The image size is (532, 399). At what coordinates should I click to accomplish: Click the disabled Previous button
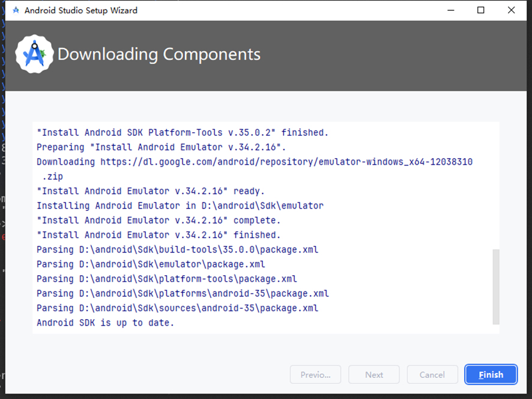[315, 374]
